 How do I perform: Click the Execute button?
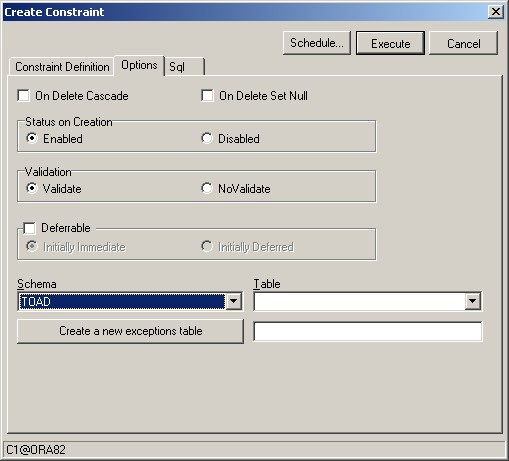(390, 43)
